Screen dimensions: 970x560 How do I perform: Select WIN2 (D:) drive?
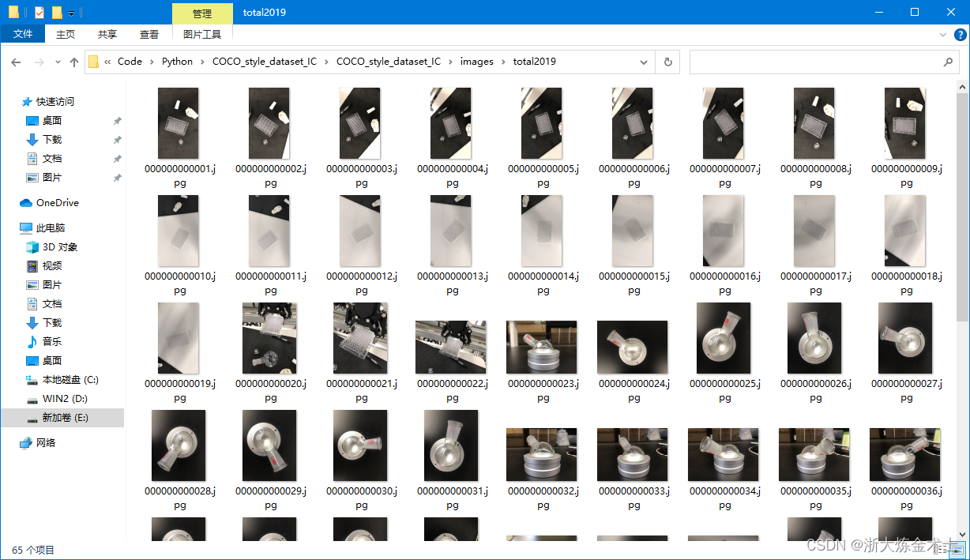(x=65, y=399)
